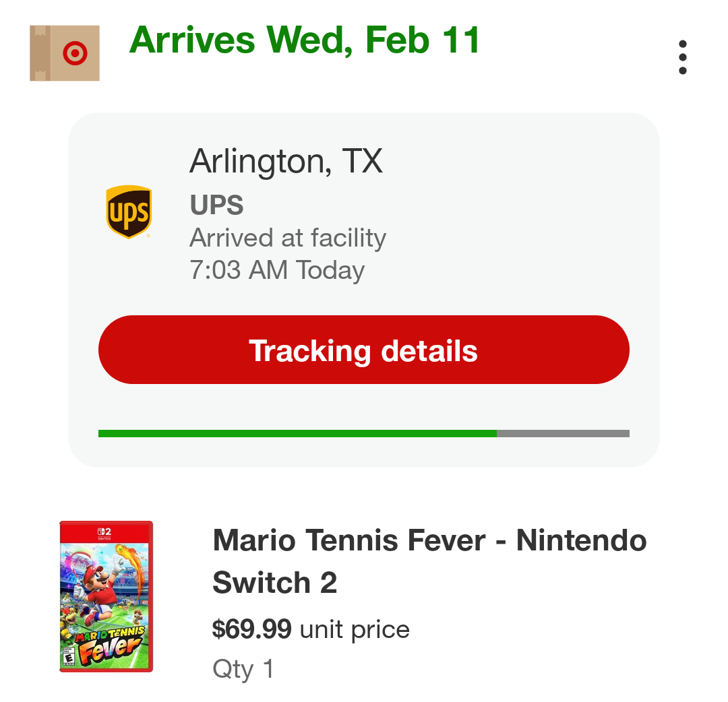Viewport: 728px width, 702px height.
Task: Click the UPS shield logo
Action: point(129,212)
